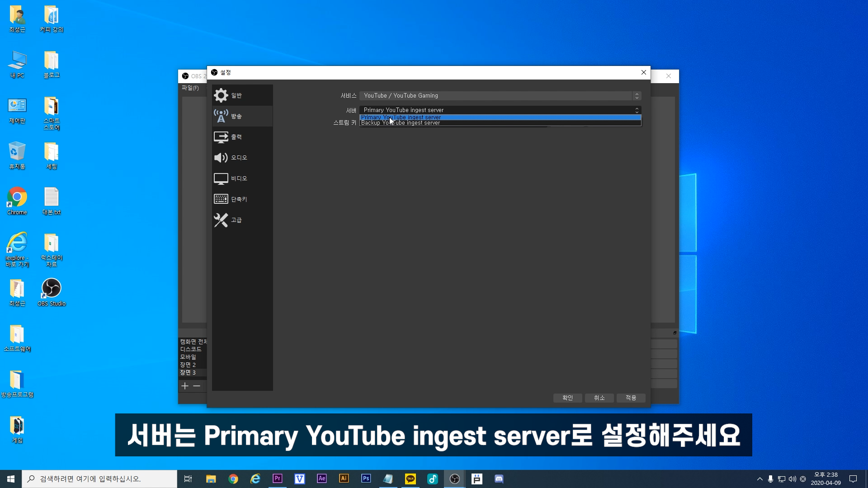The image size is (868, 488).
Task: Open the 파일(F) menu in OBS
Action: pos(190,88)
